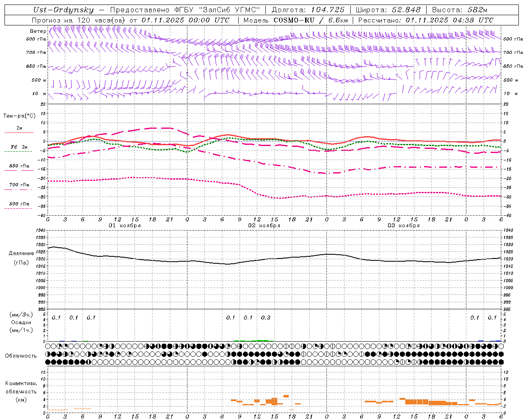Click the "Модель COSMO-RU / 6.6км" text
Viewport: 525px width, 420px height.
pyautogui.click(x=296, y=20)
